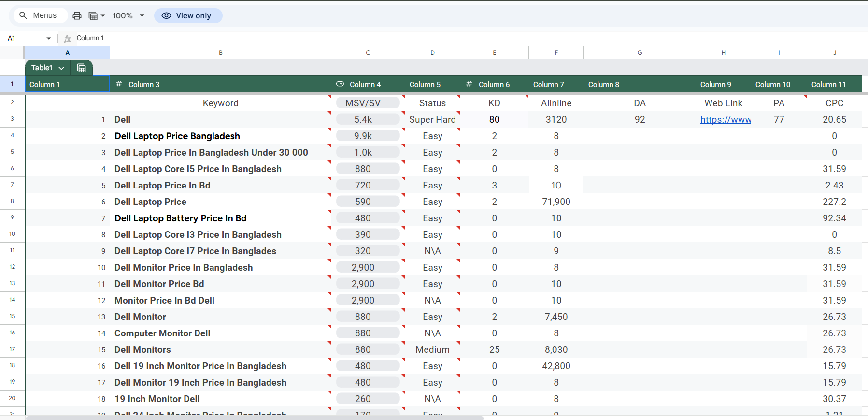Select the Monitor Price In Bd Dell cell
The image size is (868, 420).
click(221, 300)
